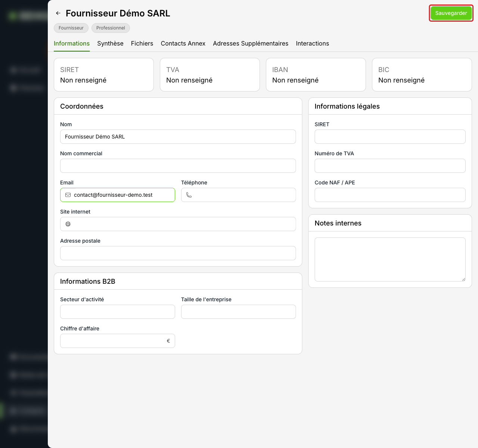Click the Informations légales heading
Viewport: 478px width, 448px height.
click(347, 106)
